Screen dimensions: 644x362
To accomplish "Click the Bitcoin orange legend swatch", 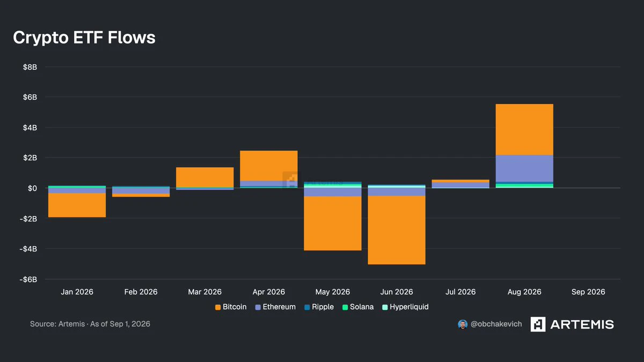I will tap(218, 307).
